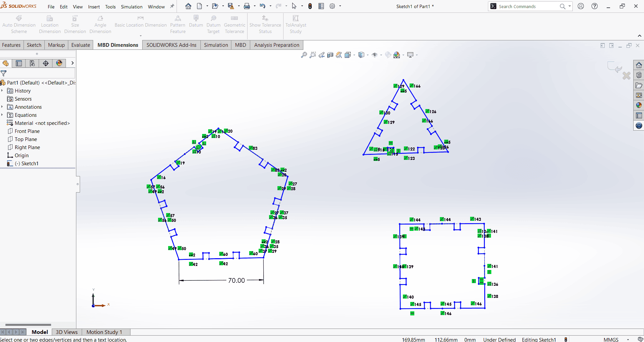644x342 pixels.
Task: Open the Motion Study 1 tab
Action: 104,332
